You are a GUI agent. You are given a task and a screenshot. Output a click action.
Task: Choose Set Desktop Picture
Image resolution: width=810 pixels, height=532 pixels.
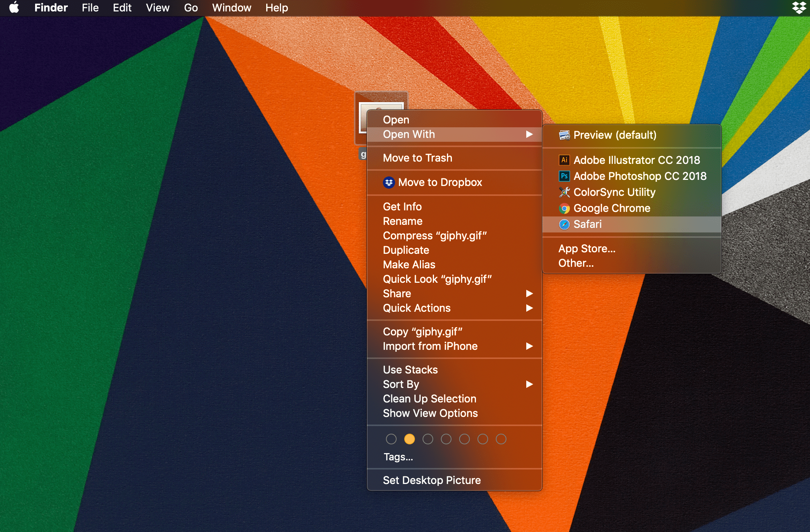tap(432, 480)
